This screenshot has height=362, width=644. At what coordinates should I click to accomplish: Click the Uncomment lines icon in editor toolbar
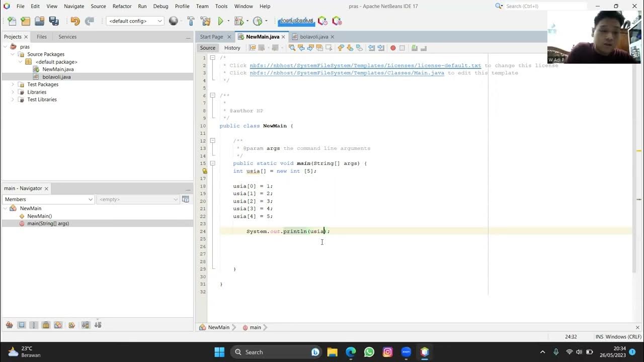click(424, 48)
